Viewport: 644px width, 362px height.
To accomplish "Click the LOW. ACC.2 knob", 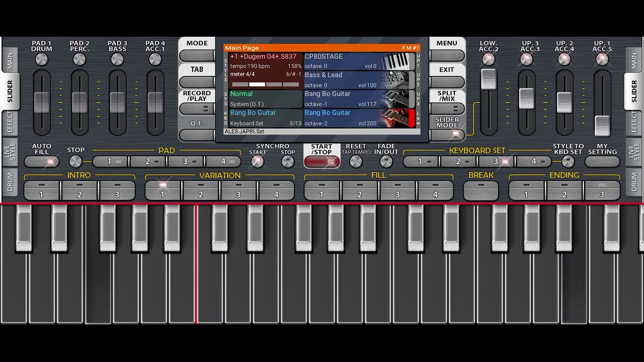I will tap(489, 59).
